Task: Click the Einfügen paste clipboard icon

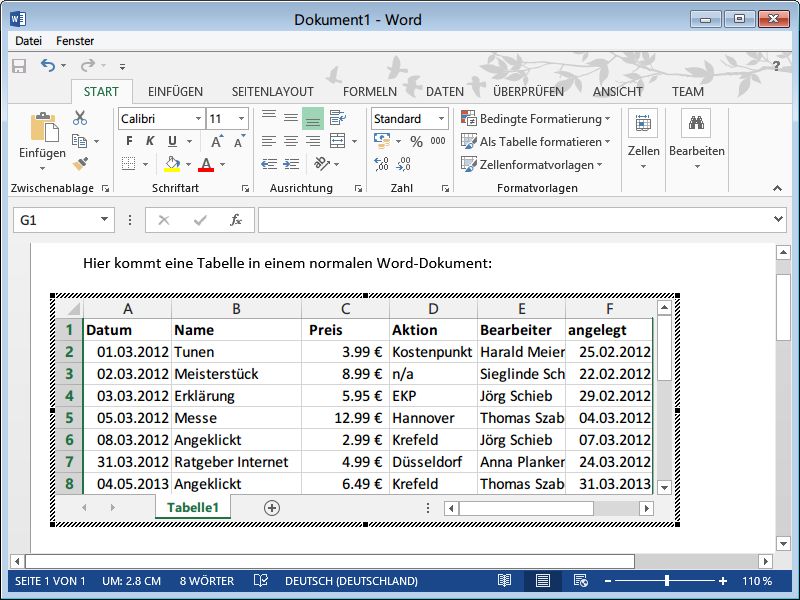Action: click(44, 127)
